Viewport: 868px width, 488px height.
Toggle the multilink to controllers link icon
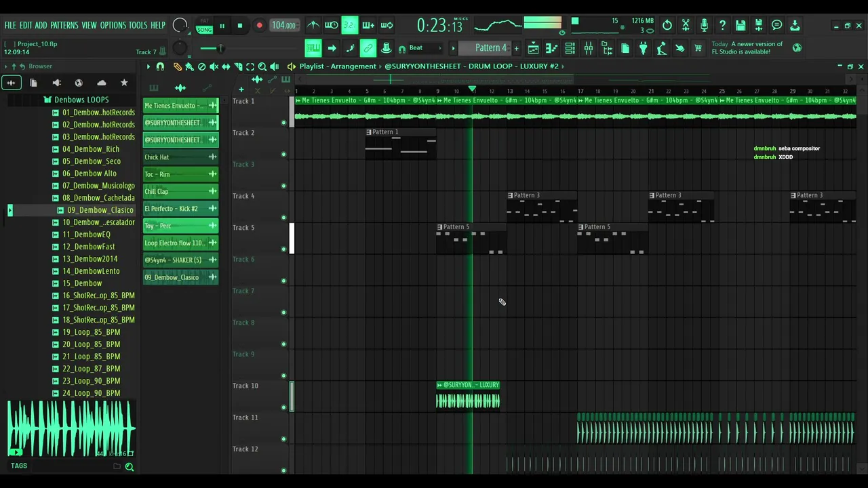pos(368,48)
